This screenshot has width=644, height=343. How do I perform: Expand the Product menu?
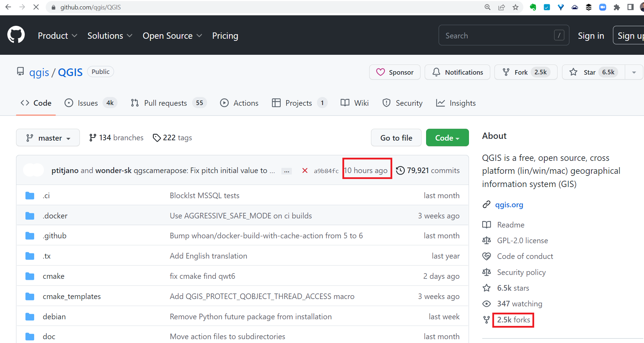coord(58,36)
